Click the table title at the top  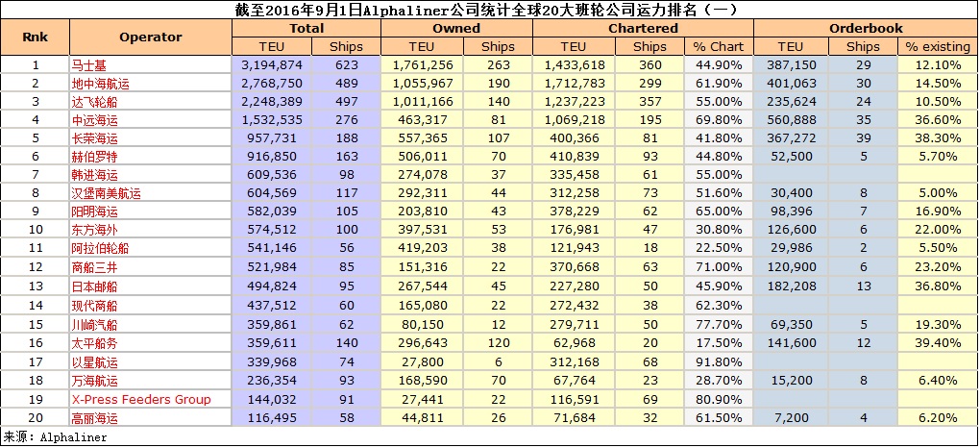pyautogui.click(x=490, y=11)
